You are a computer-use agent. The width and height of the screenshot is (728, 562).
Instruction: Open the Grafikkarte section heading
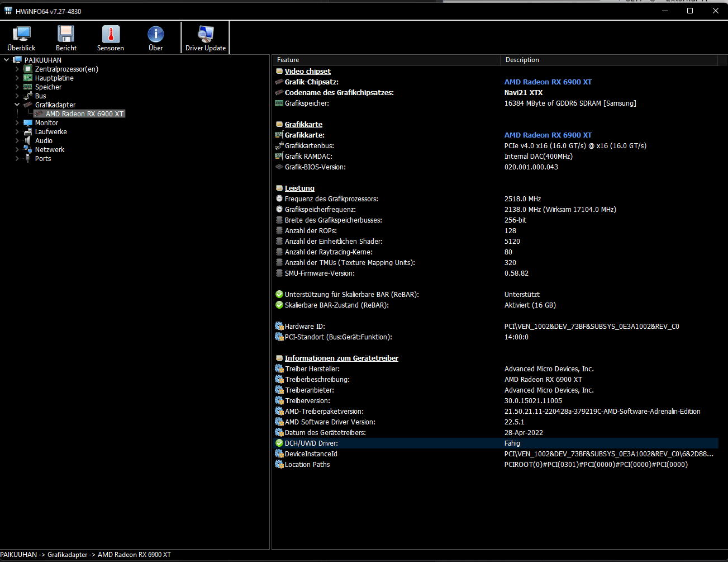tap(303, 124)
